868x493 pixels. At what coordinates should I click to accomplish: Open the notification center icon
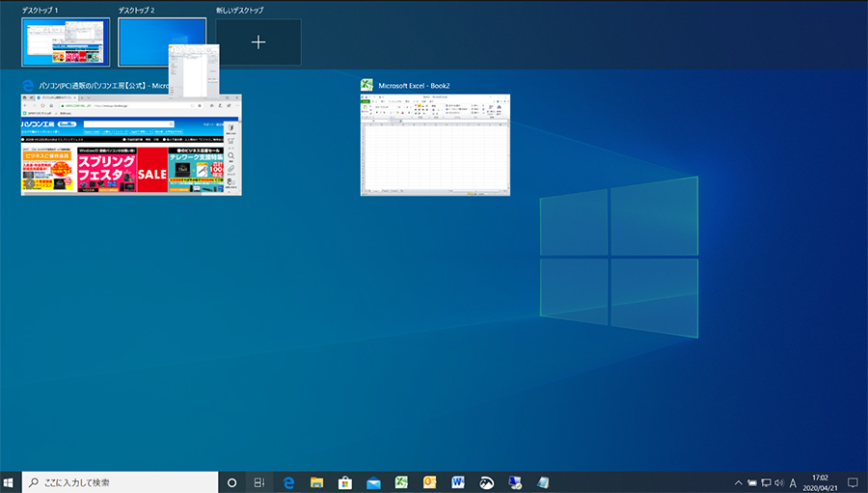pos(853,482)
